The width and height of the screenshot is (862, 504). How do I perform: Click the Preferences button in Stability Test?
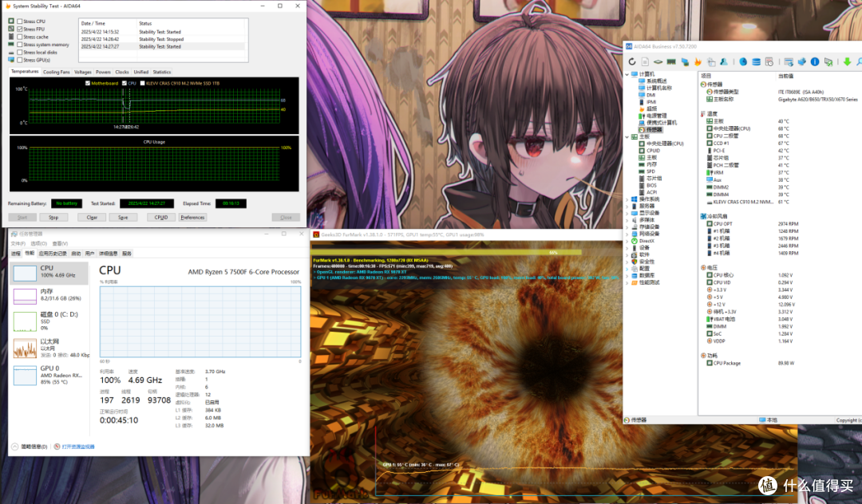(x=192, y=218)
